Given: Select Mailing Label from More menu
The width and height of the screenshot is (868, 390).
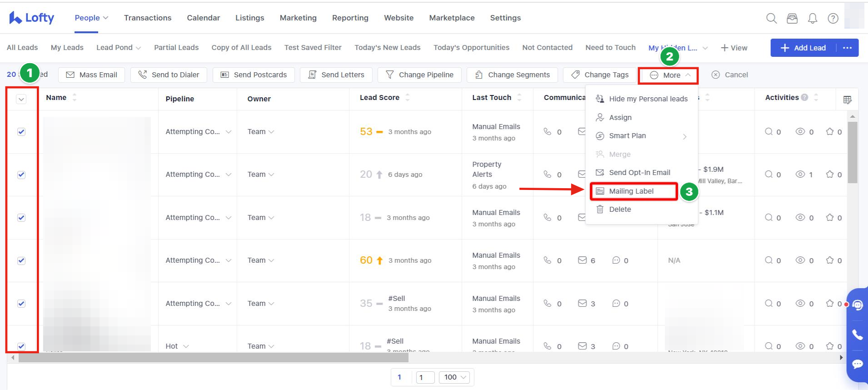Looking at the screenshot, I should pos(631,191).
